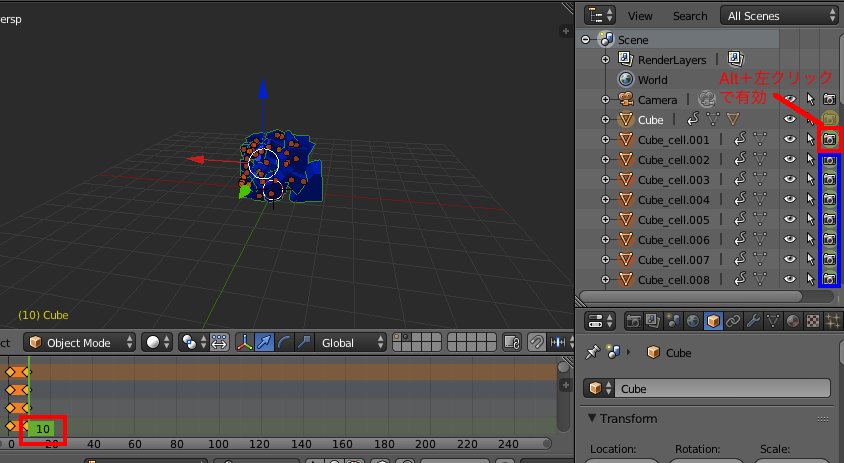Select Cube_cell.008 in the outliner
This screenshot has height=463, width=844.
[673, 280]
